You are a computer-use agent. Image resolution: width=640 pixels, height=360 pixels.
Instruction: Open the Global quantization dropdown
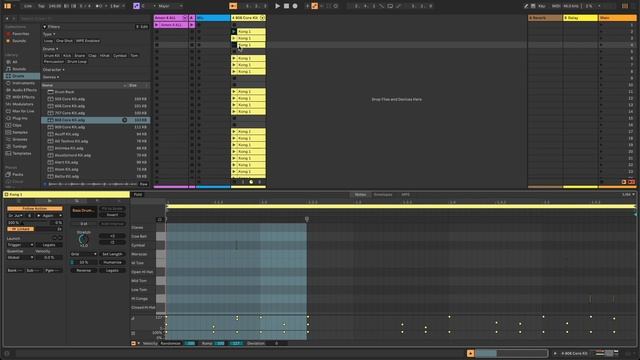(x=20, y=258)
